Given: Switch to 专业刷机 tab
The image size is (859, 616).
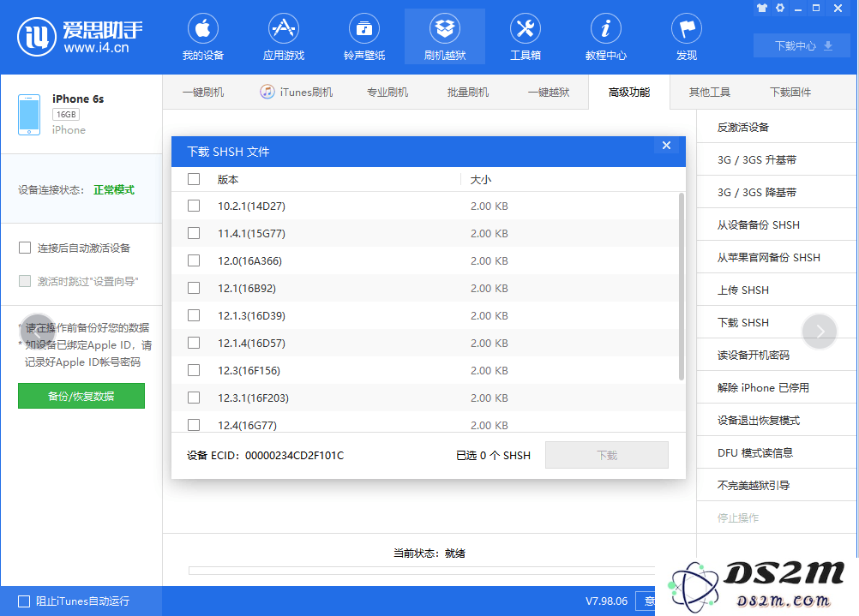Looking at the screenshot, I should pyautogui.click(x=387, y=92).
